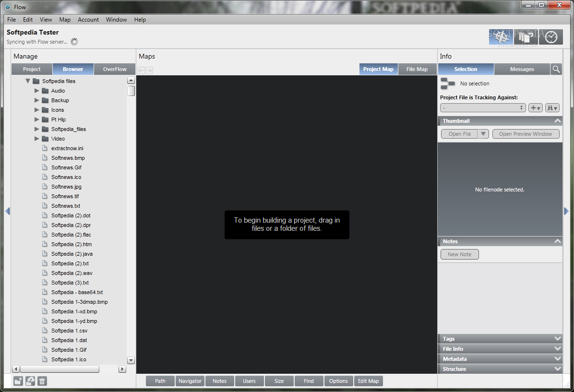The height and width of the screenshot is (392, 574).
Task: Click the trash delete icon
Action: click(x=42, y=381)
